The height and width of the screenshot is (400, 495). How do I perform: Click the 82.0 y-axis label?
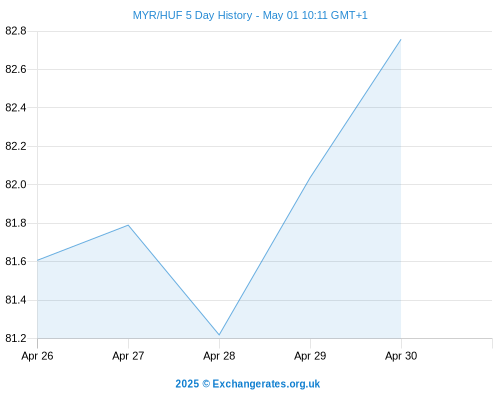pos(16,184)
